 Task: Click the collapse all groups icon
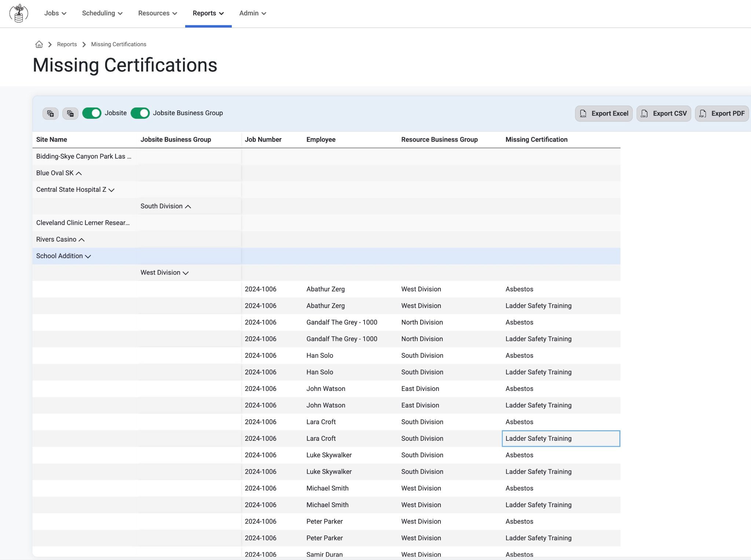[70, 113]
